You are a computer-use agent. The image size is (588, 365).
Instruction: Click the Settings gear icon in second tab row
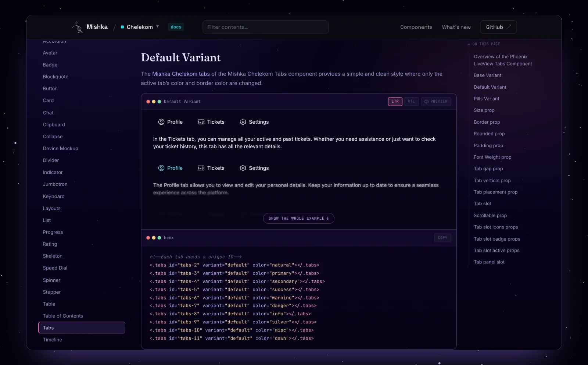point(243,168)
